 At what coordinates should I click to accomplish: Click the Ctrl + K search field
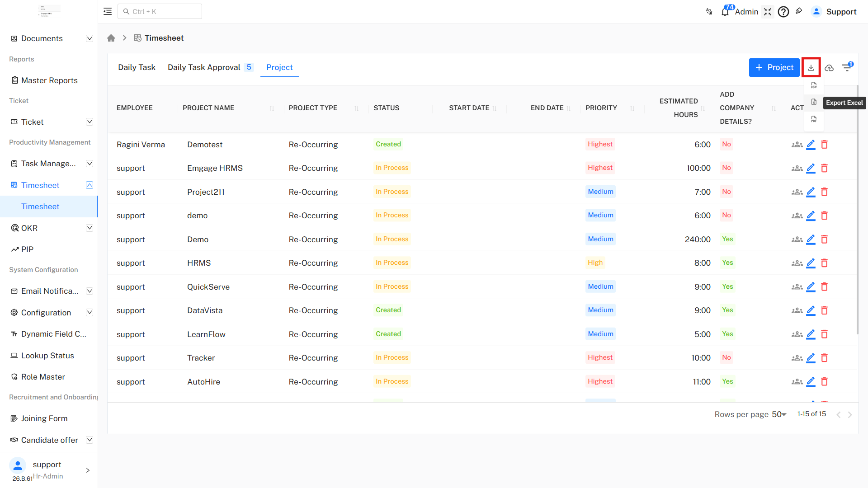(x=160, y=11)
